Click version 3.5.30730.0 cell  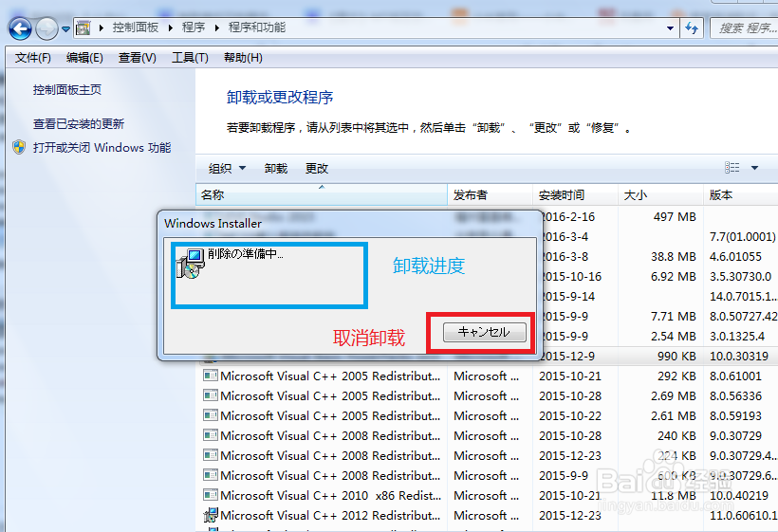(x=740, y=276)
